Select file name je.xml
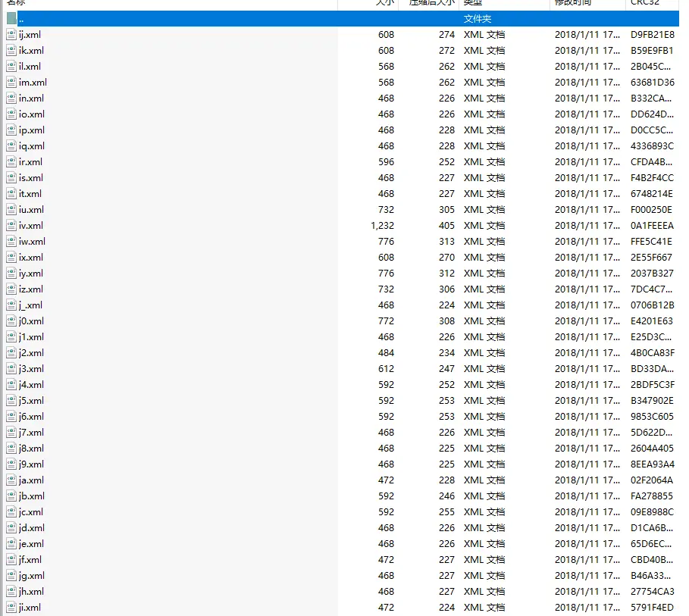This screenshot has height=616, width=689. (31, 543)
